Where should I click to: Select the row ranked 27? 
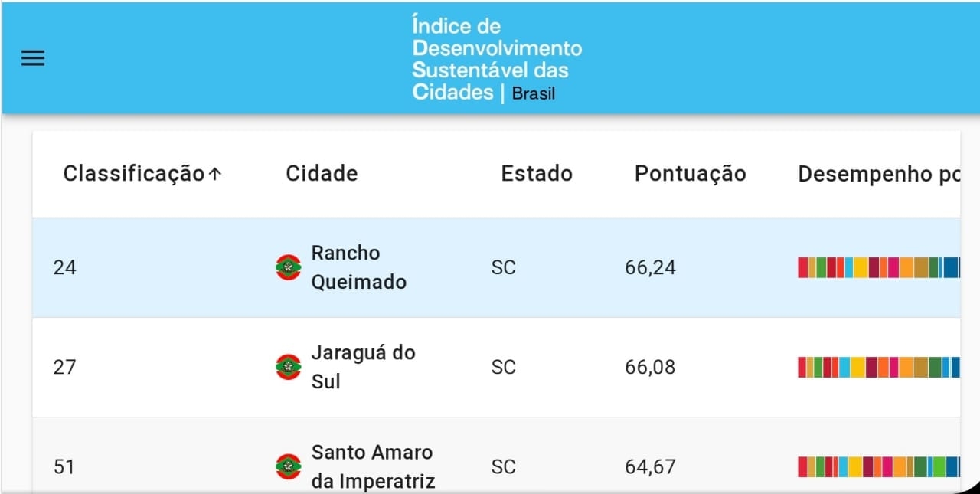coord(65,367)
